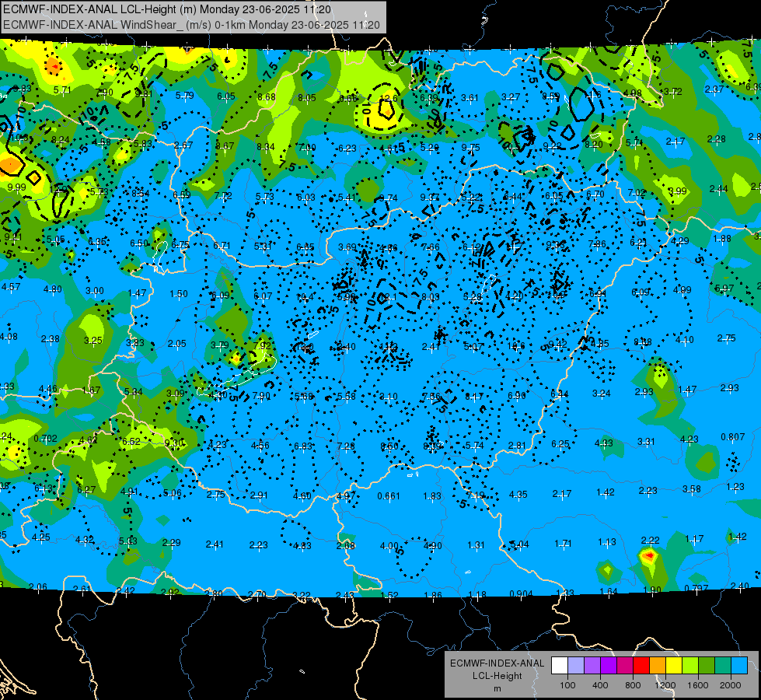Click the wind shear value "6.83"
Image resolution: width=761 pixels, height=700 pixels.
[x=303, y=446]
